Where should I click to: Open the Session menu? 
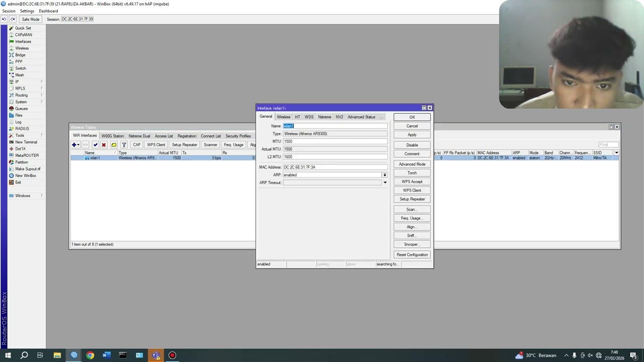[x=9, y=11]
